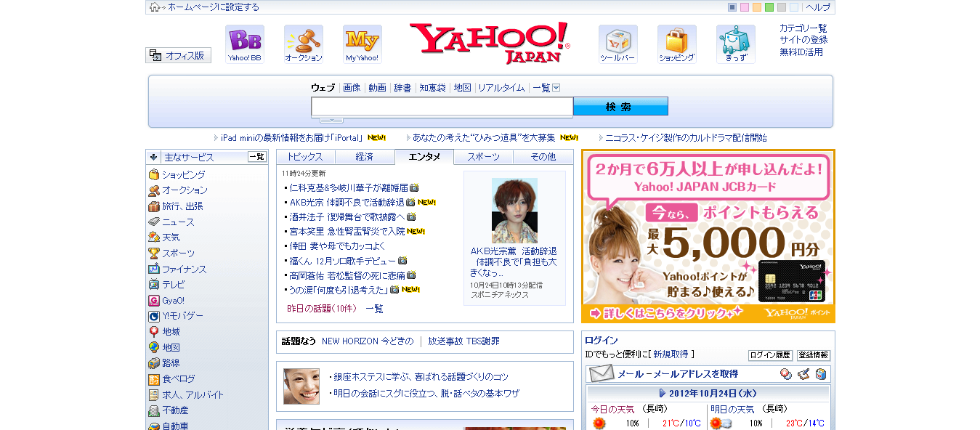Switch to the トピックス news tab

(306, 157)
